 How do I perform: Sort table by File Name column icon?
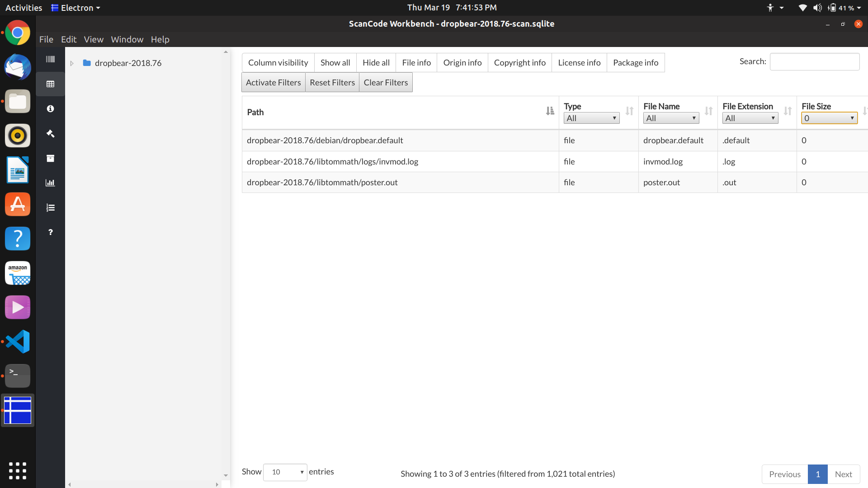[x=708, y=111]
